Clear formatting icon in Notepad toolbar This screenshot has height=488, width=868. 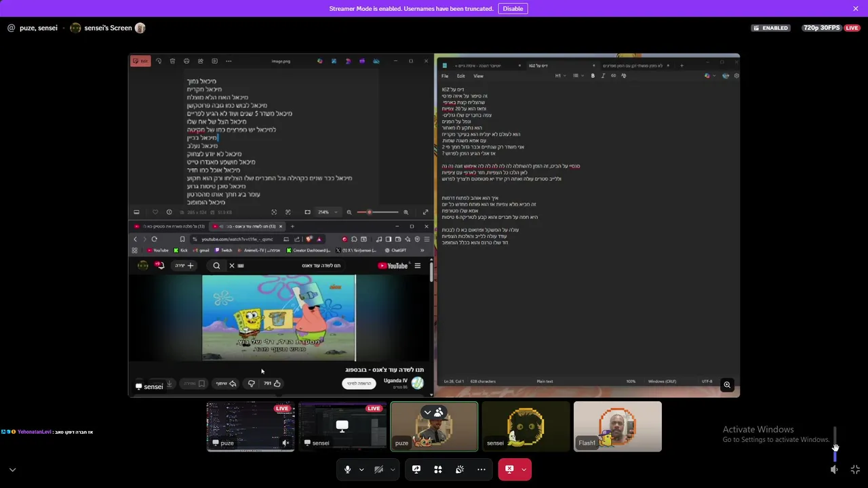click(x=623, y=76)
